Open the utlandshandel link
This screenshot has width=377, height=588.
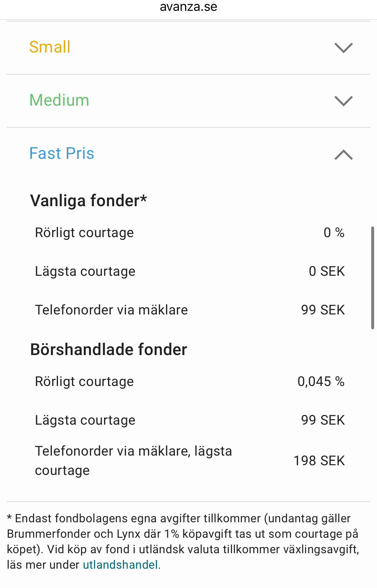[x=120, y=564]
